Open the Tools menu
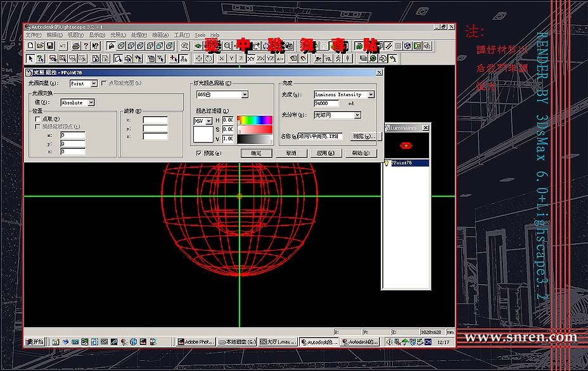The height and width of the screenshot is (371, 588). point(200,35)
